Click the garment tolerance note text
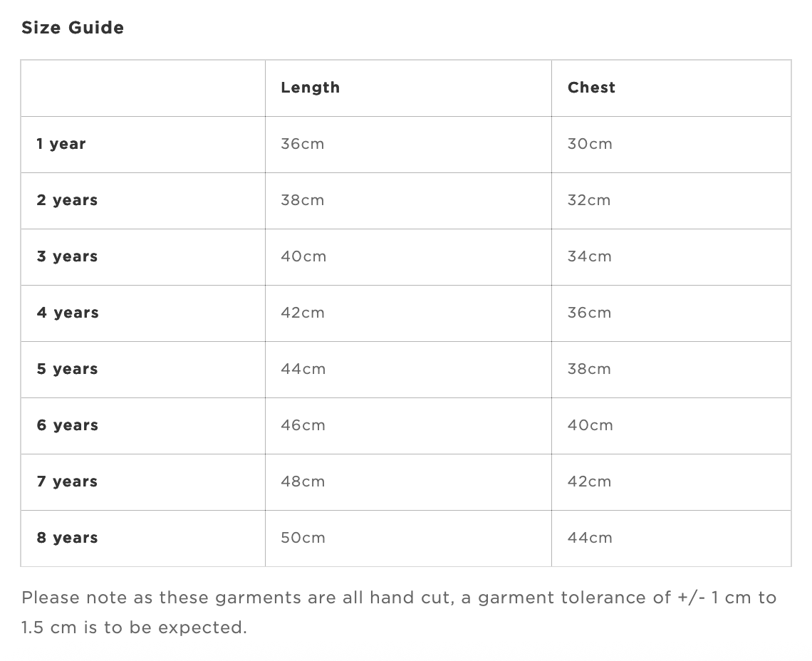 coord(399,613)
